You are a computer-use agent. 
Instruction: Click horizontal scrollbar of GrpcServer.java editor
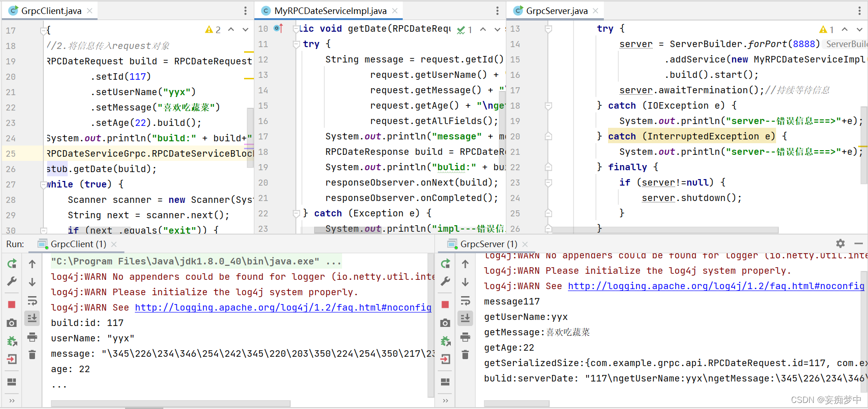click(x=665, y=230)
